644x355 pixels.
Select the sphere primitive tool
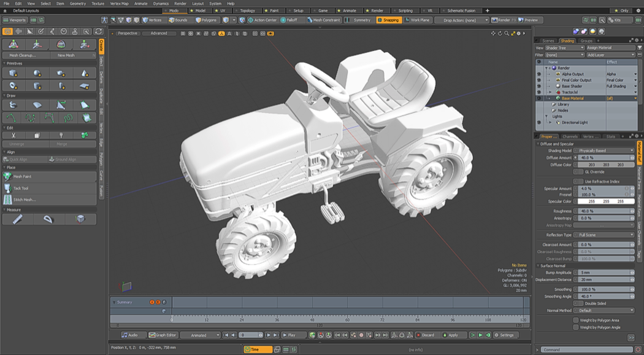click(37, 74)
